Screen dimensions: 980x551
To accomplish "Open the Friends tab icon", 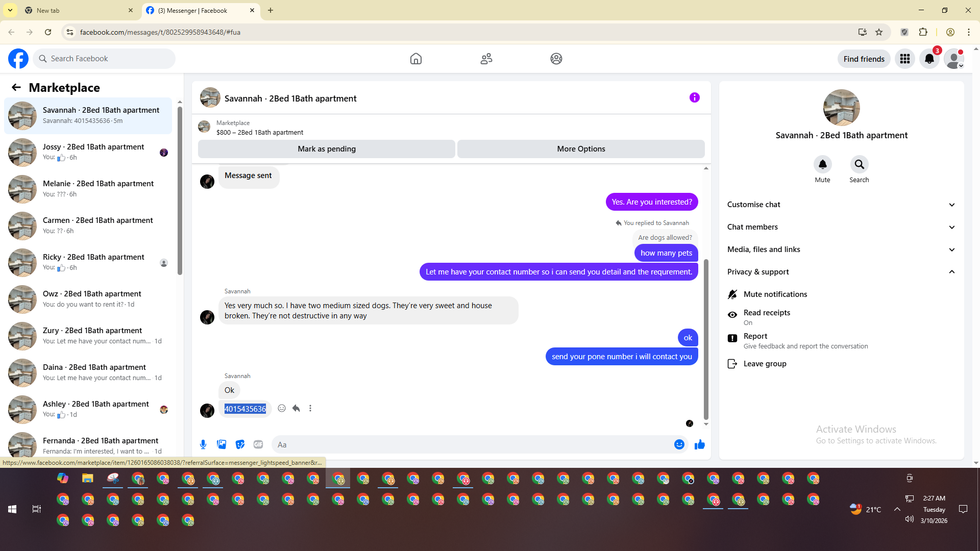I will [486, 59].
